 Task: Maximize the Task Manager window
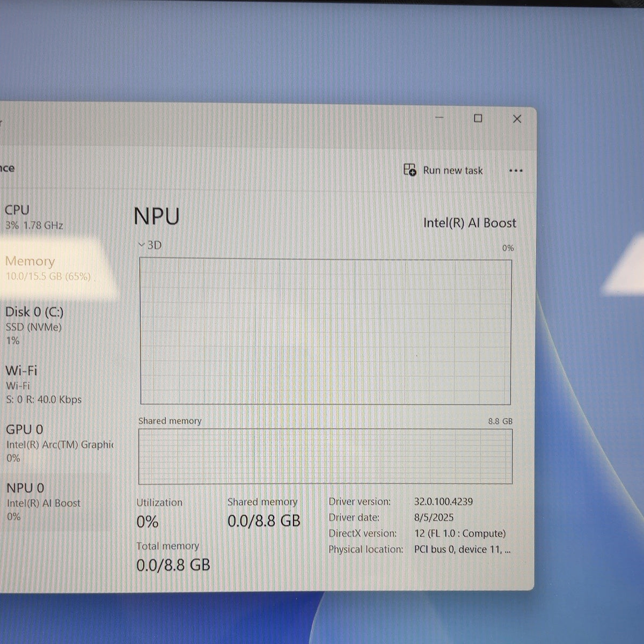click(478, 118)
